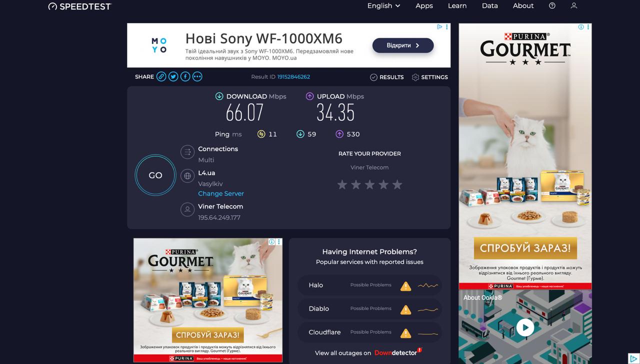Screen dimensions: 640x364
Task: Click ad info icon on lower-left Gourmet ad
Action: pos(271,242)
